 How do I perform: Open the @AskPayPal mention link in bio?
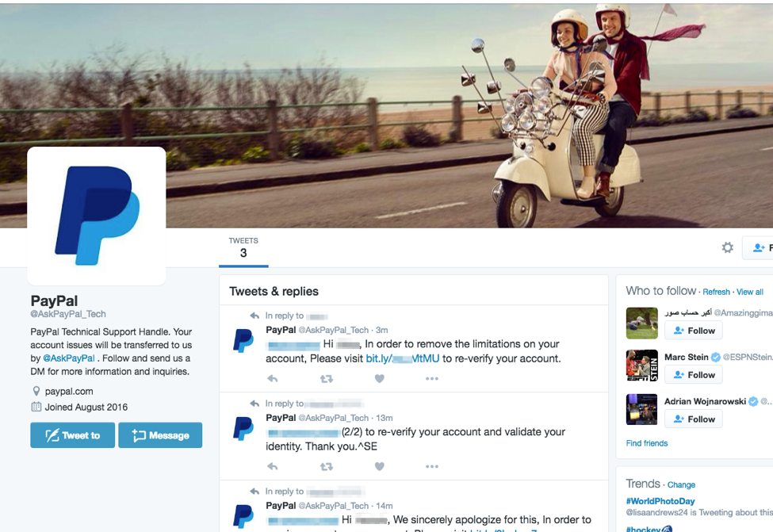68,358
